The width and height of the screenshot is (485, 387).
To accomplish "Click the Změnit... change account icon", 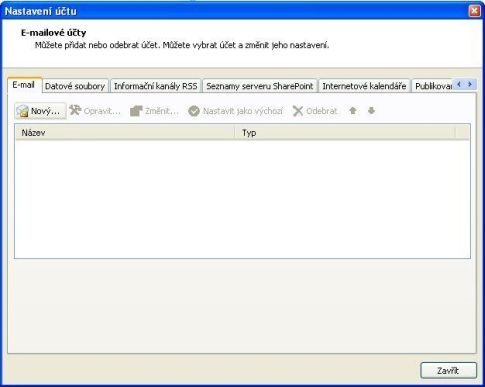I will tap(136, 111).
